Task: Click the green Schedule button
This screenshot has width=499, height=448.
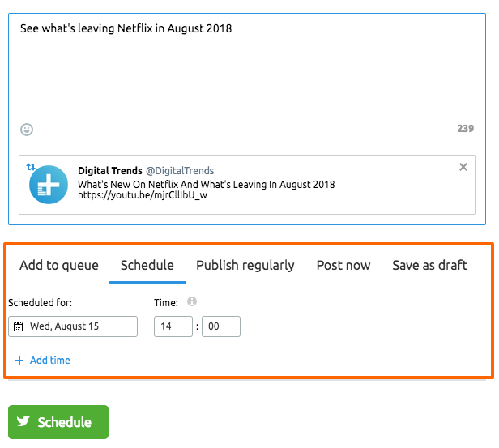Action: (x=58, y=422)
